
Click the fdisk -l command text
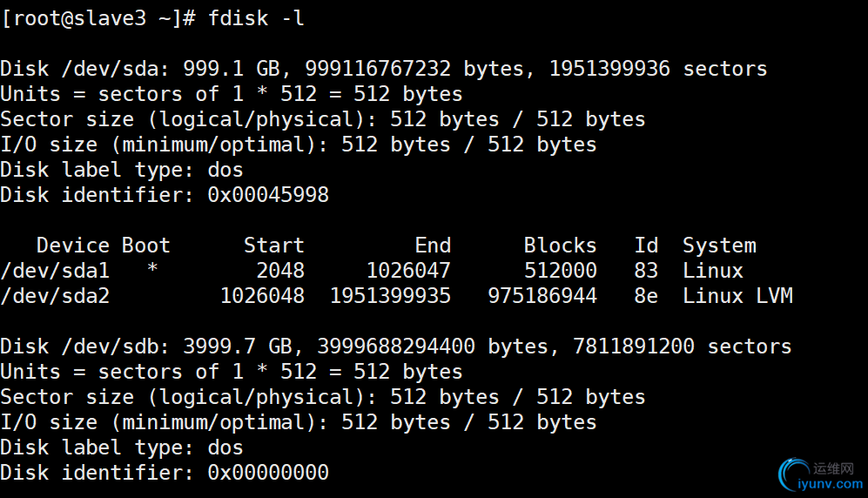256,18
